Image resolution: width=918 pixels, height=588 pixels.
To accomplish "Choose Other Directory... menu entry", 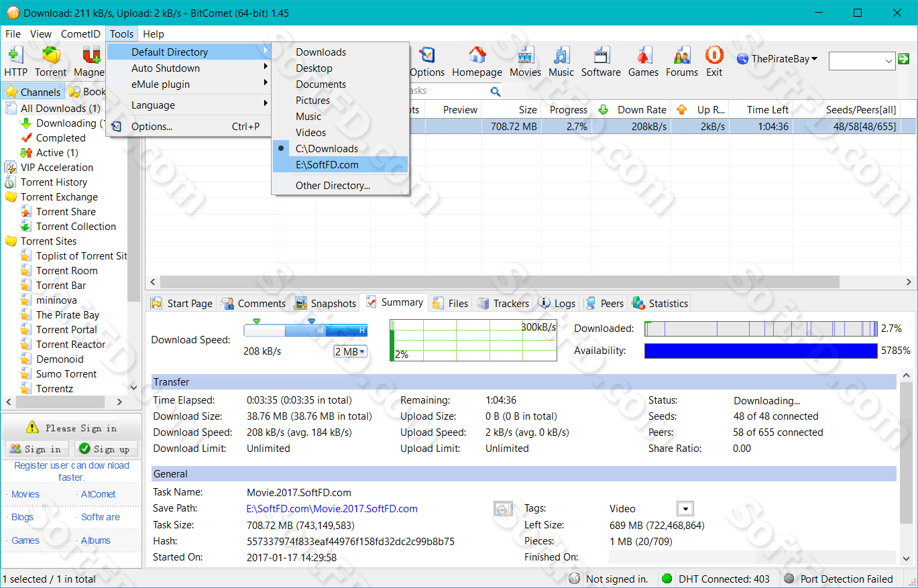I will tap(341, 186).
